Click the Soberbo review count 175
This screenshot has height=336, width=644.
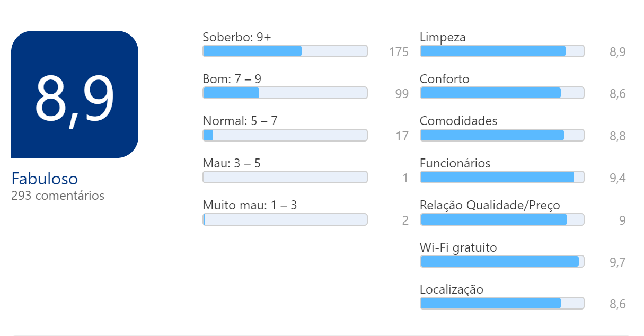point(398,52)
